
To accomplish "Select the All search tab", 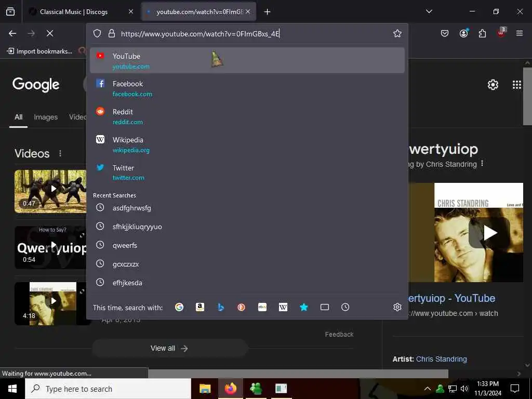I will point(18,117).
